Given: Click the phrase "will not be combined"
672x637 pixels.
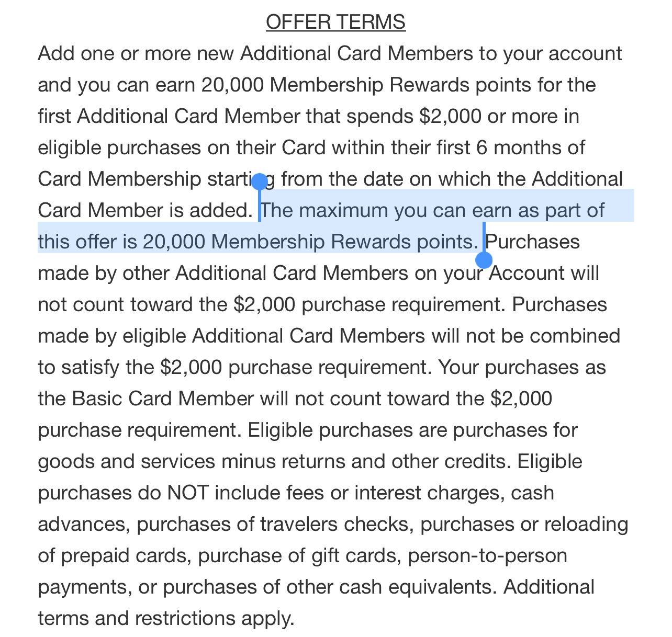Looking at the screenshot, I should coord(525,336).
